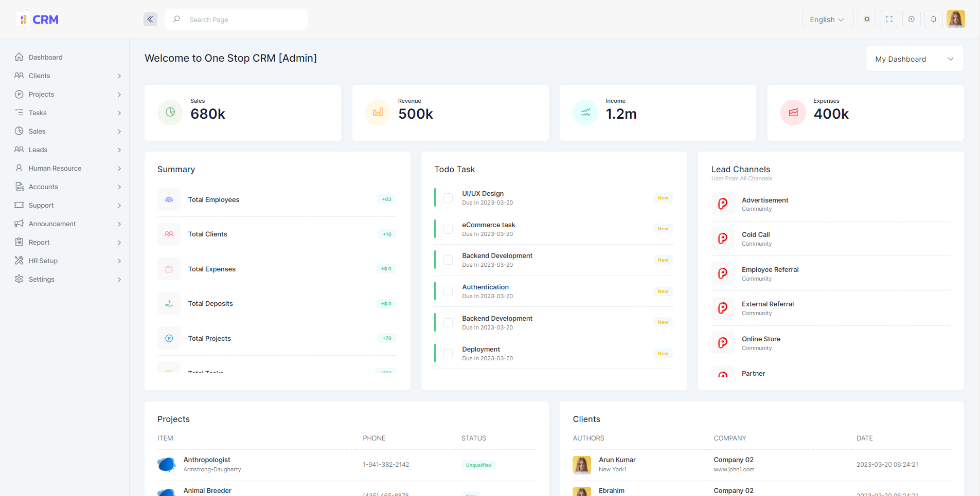Image resolution: width=980 pixels, height=496 pixels.
Task: Open the English language selector
Action: (827, 19)
